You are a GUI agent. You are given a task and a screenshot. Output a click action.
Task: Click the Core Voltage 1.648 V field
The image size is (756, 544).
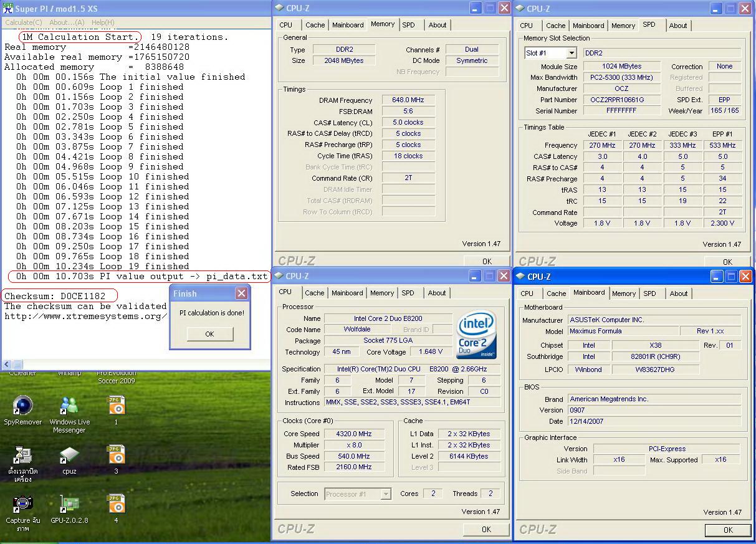[x=431, y=352]
